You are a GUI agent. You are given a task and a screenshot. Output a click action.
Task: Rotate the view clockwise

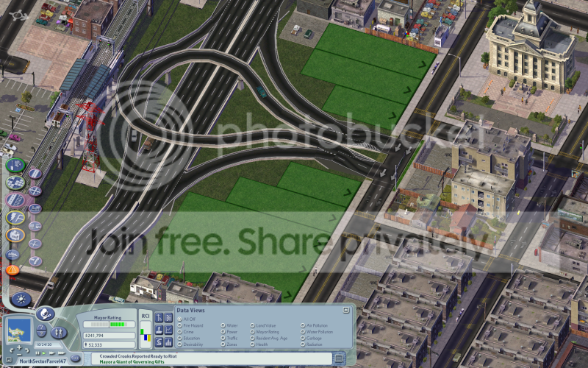point(27,351)
